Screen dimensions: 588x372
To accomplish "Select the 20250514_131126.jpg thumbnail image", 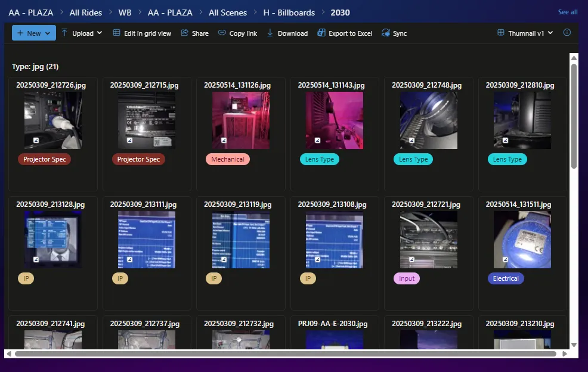I will 240,120.
